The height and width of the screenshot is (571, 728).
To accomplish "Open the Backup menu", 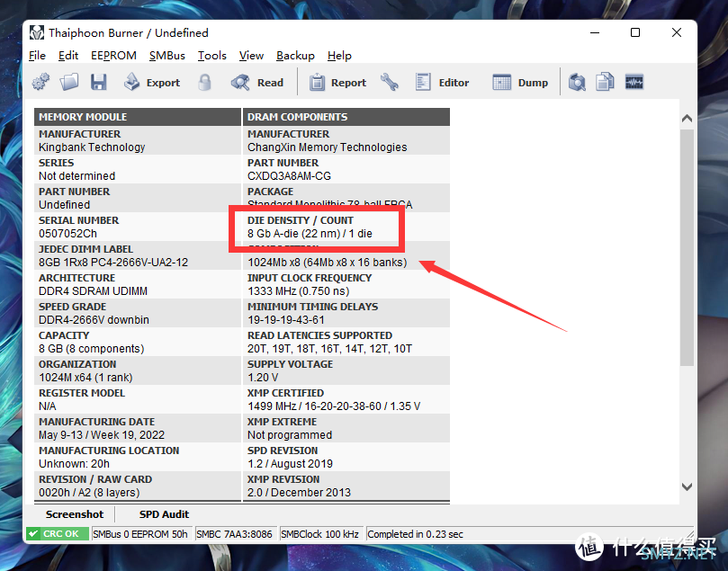I will click(295, 56).
